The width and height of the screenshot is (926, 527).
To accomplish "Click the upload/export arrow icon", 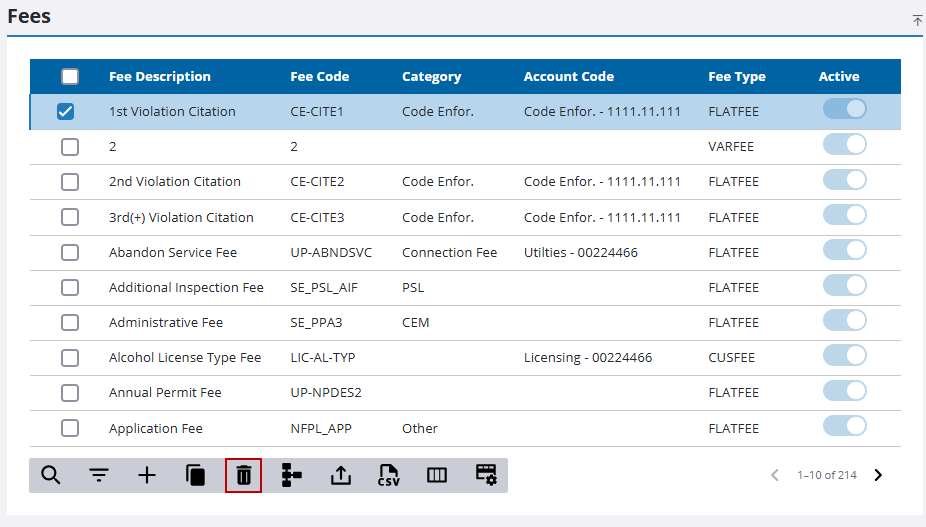I will click(x=341, y=475).
